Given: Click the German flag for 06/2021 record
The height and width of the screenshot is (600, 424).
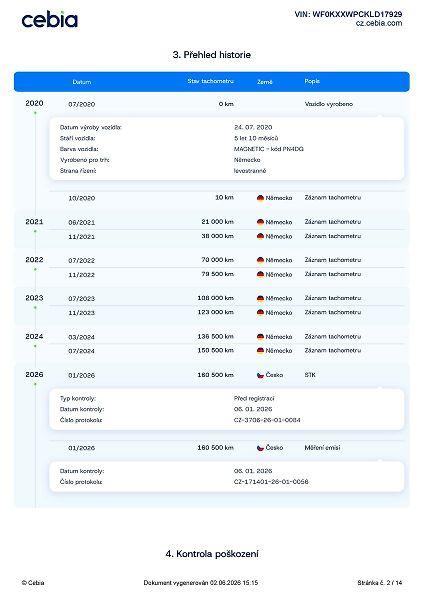Looking at the screenshot, I should (x=260, y=222).
